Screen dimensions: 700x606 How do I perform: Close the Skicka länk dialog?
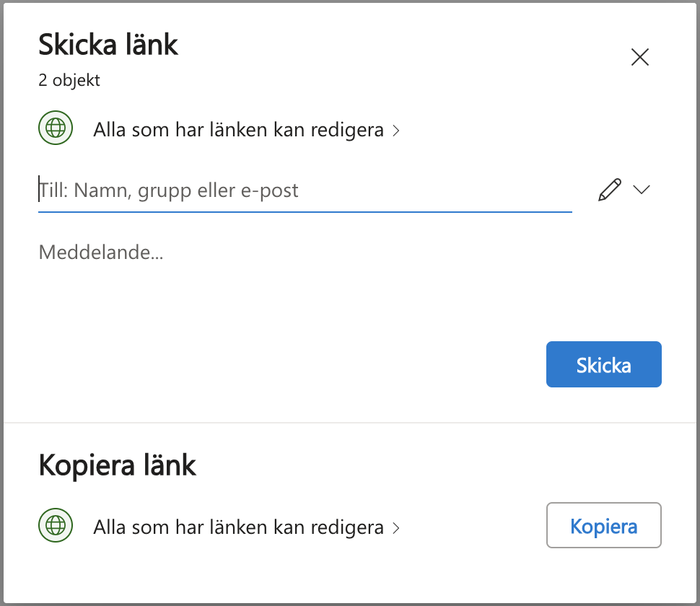[639, 57]
